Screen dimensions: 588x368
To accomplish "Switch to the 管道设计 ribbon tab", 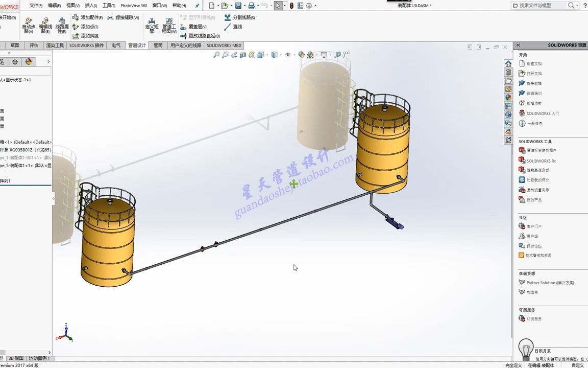I will 137,45.
